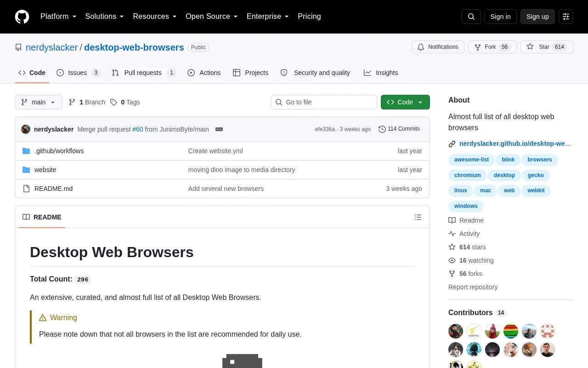Open 0 Tags link
The height and width of the screenshot is (368, 588).
(x=125, y=102)
